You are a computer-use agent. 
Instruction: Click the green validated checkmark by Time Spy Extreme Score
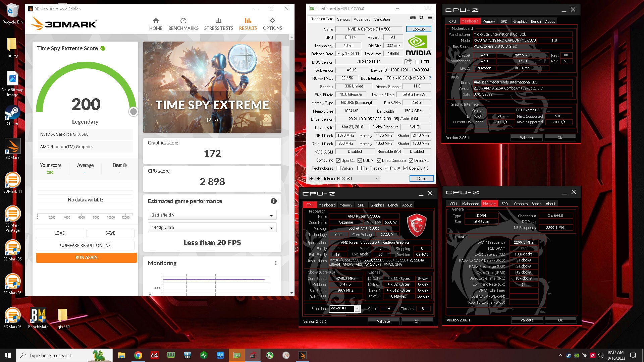103,48
